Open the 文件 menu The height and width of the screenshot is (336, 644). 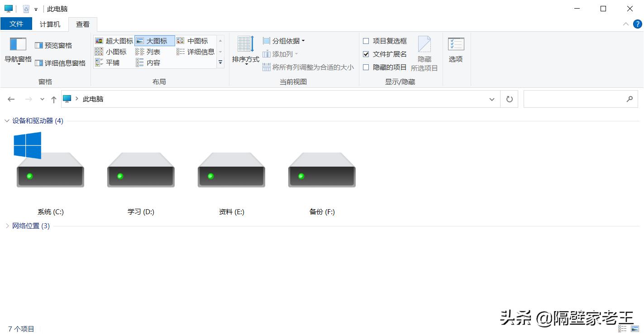pyautogui.click(x=16, y=24)
